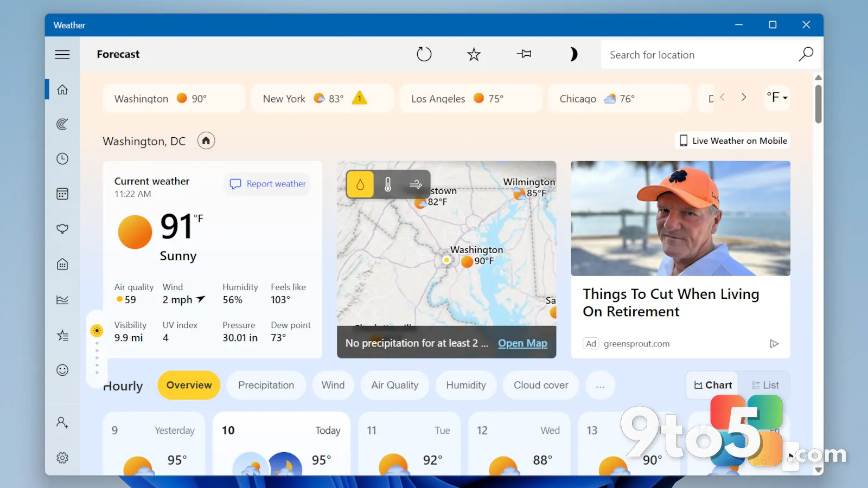Image resolution: width=868 pixels, height=488 pixels.
Task: Select precipitation droplet map layer
Action: (360, 184)
